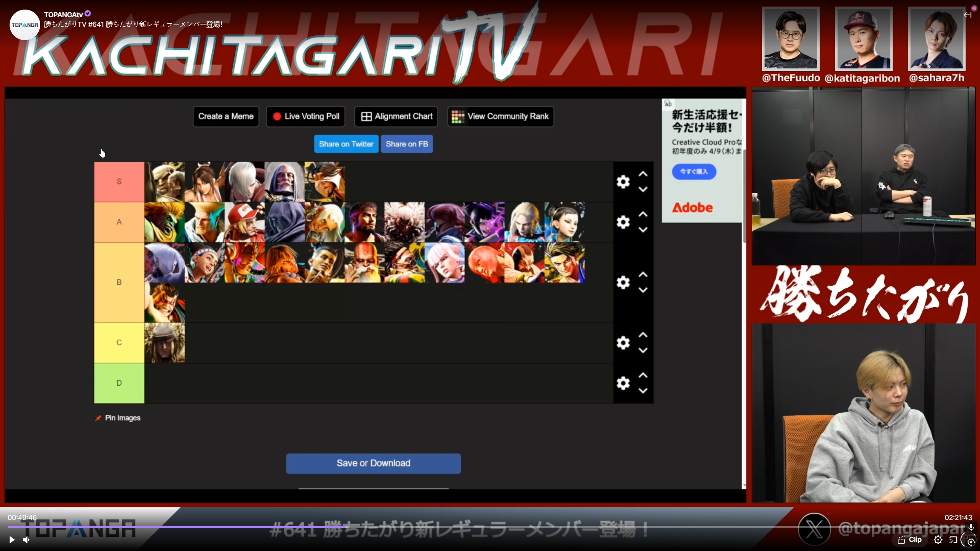980x551 pixels.
Task: Create a Clip of the stream
Action: 910,540
